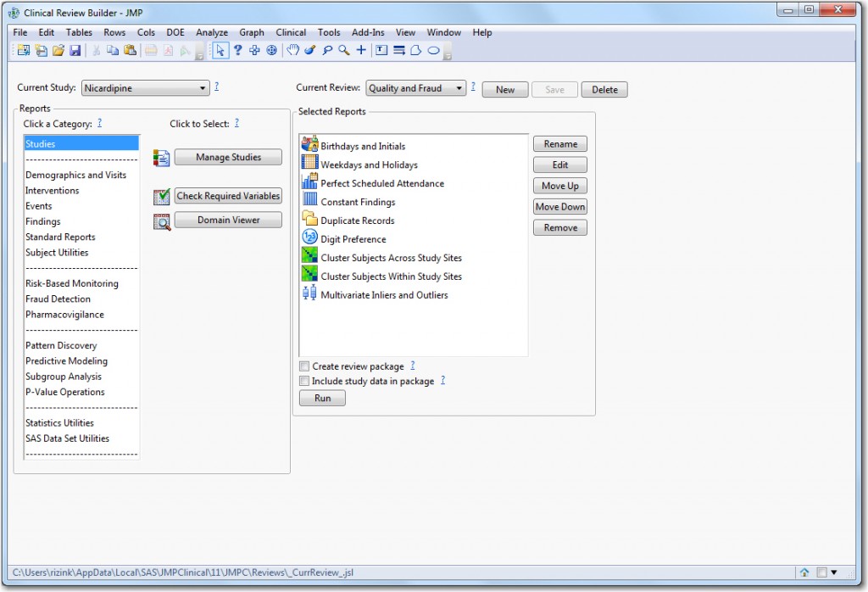Click the home icon in status bar
Screen dimensions: 868x592
[804, 572]
